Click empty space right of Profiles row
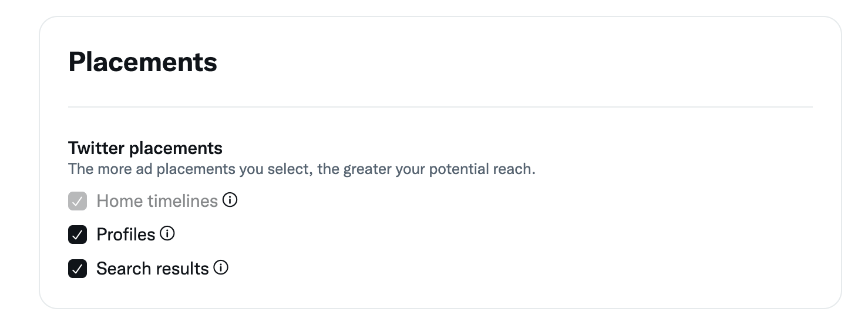 pos(470,235)
